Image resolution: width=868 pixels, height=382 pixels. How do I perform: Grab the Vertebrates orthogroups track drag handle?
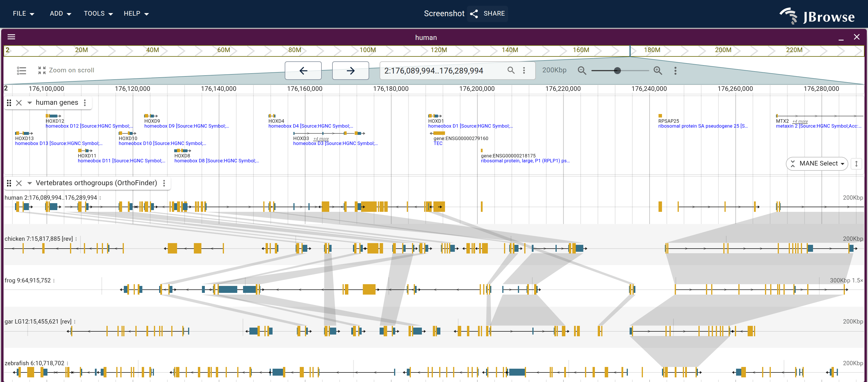9,183
